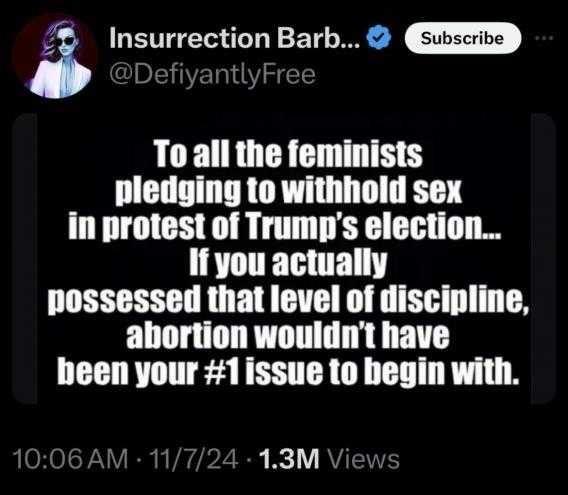Click the 'possessed that level of discipline' line
This screenshot has width=568, height=495.
289,299
